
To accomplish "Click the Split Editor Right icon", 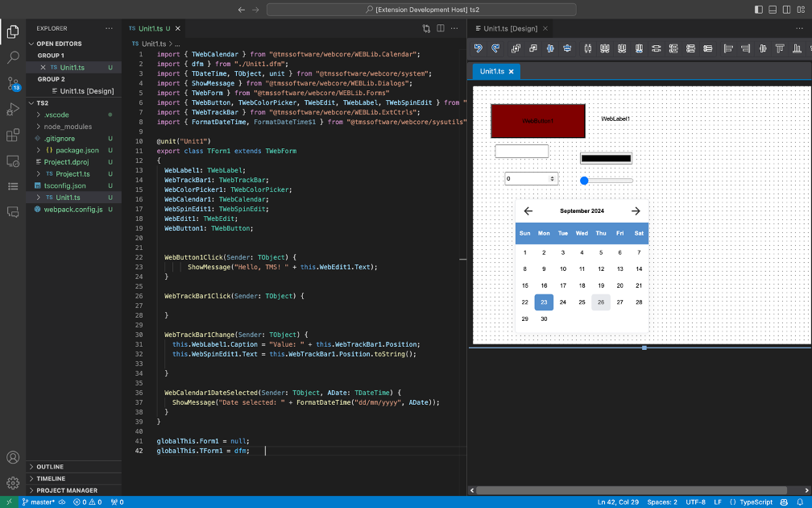I will (x=440, y=28).
